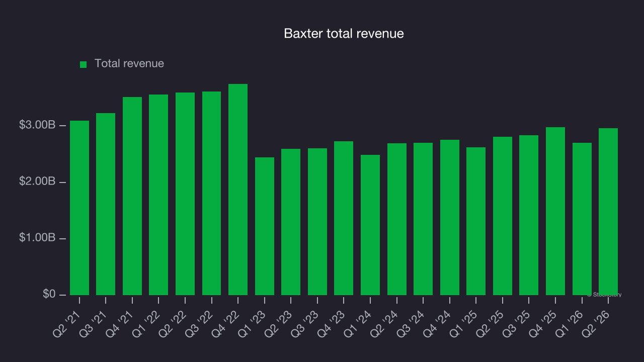
Task: Select the Q3 '22 revenue bar
Action: click(212, 193)
